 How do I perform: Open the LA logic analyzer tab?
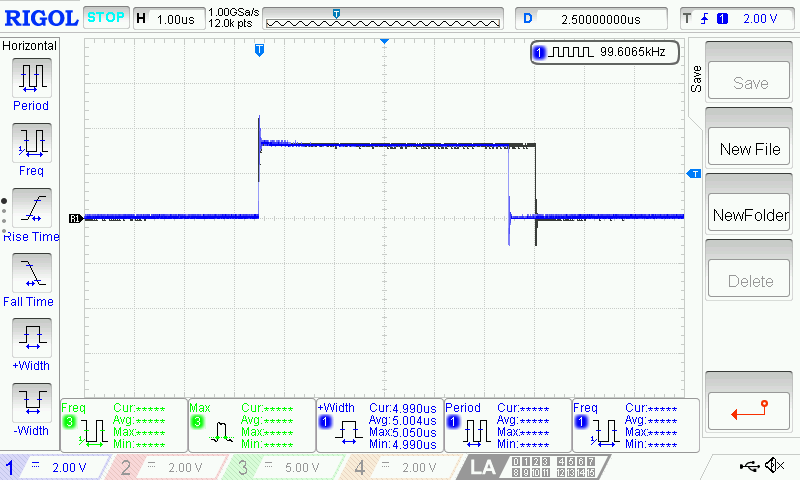point(483,467)
